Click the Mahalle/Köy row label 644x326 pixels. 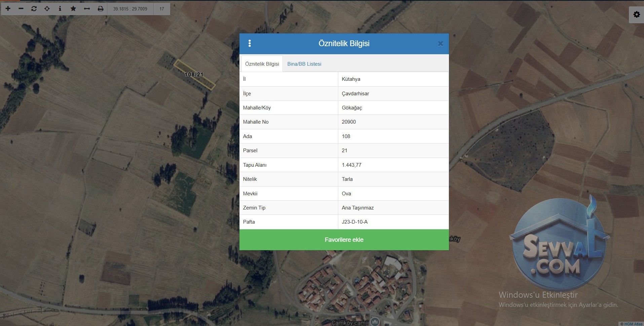tap(257, 108)
